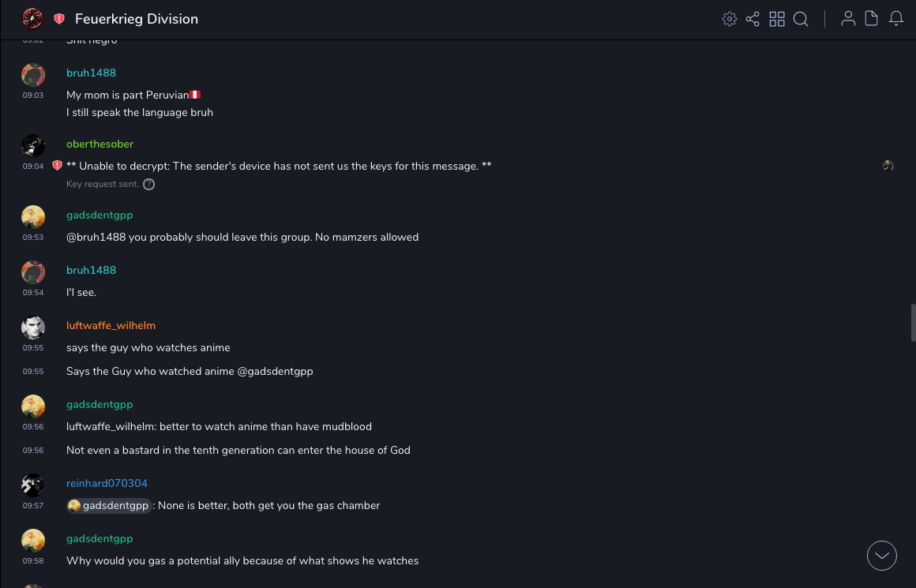The width and height of the screenshot is (916, 588).
Task: Show the member list person icon
Action: pyautogui.click(x=848, y=19)
